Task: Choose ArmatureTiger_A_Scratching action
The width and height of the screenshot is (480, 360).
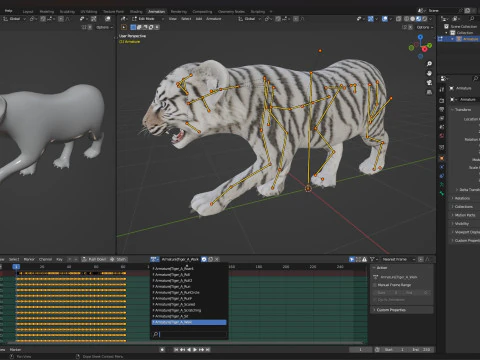Action: (189, 311)
